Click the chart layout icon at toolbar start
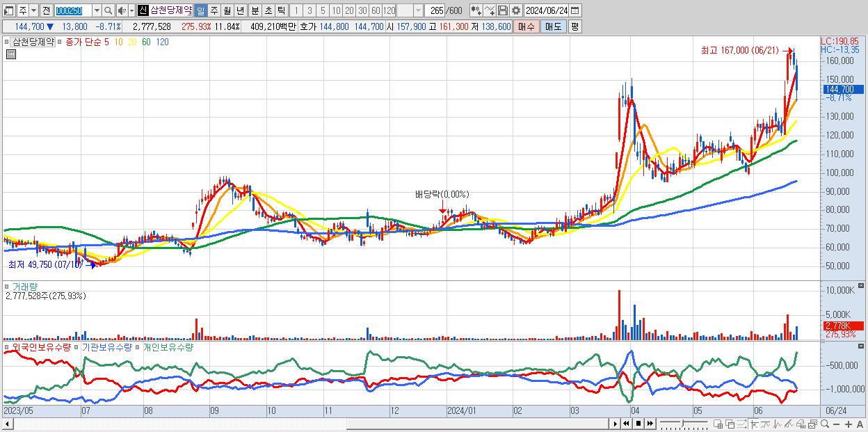Image resolution: width=868 pixels, height=432 pixels. pyautogui.click(x=9, y=10)
